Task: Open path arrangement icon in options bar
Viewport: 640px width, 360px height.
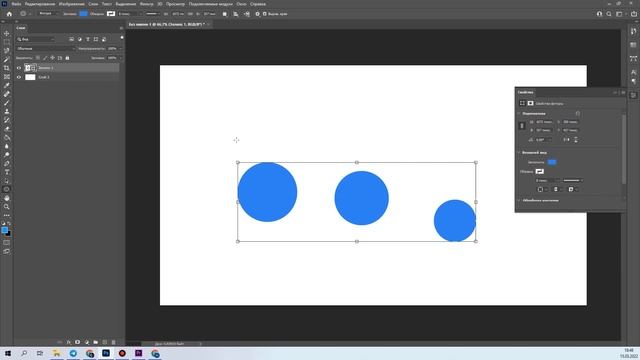Action: [247, 14]
